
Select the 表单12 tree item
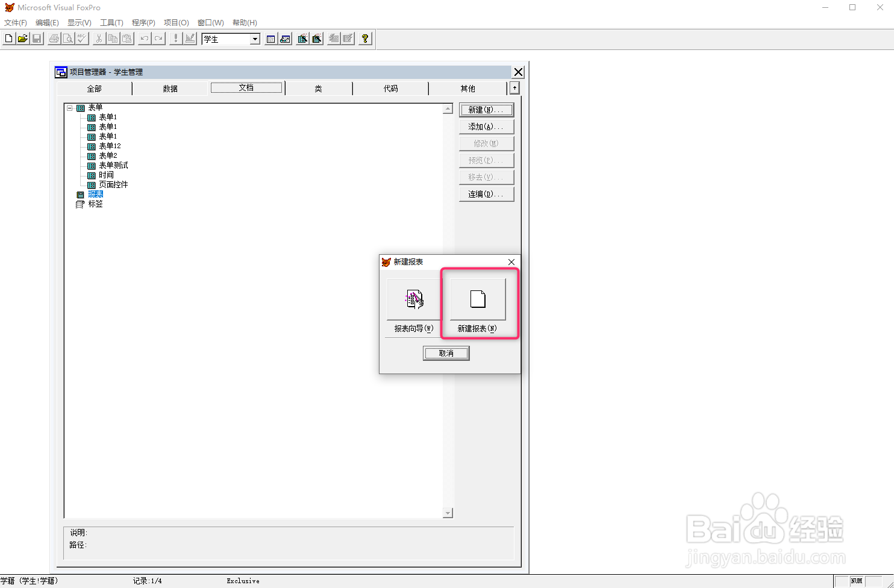pyautogui.click(x=110, y=146)
